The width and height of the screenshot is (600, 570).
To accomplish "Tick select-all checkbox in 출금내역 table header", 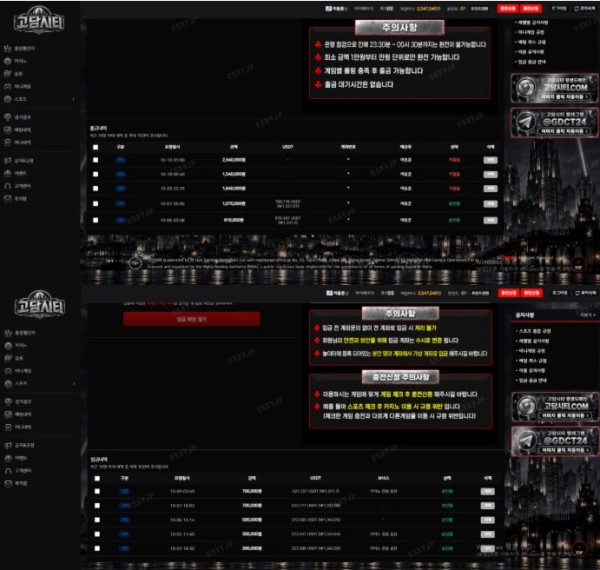I will tap(96, 147).
